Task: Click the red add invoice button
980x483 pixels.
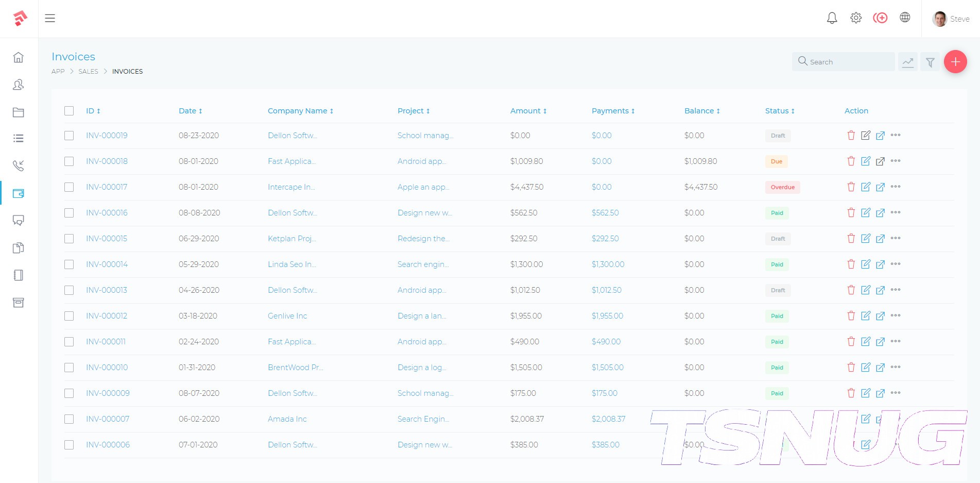Action: tap(955, 62)
